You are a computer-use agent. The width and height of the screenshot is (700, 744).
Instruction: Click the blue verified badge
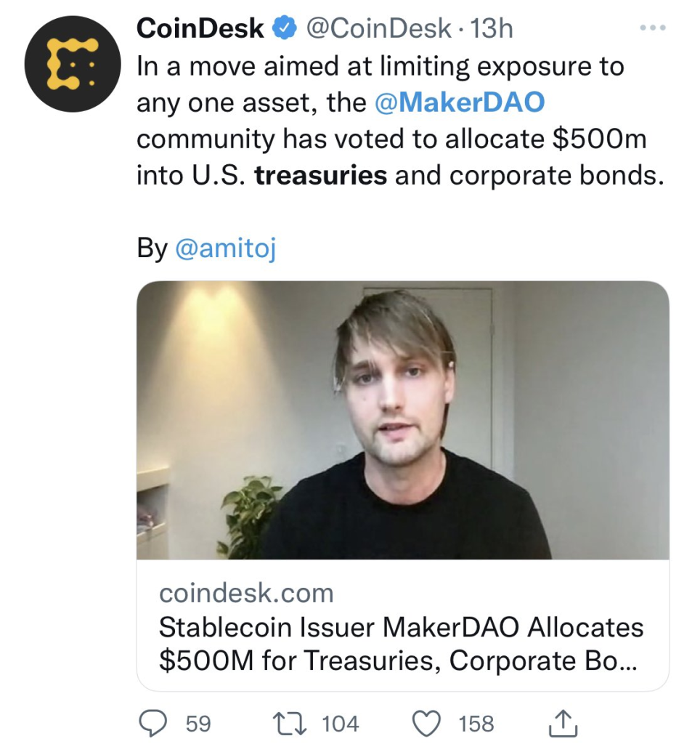[x=284, y=28]
